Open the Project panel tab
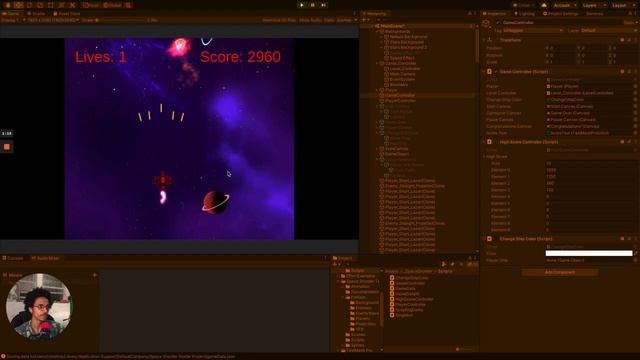This screenshot has width=640, height=360. click(343, 258)
